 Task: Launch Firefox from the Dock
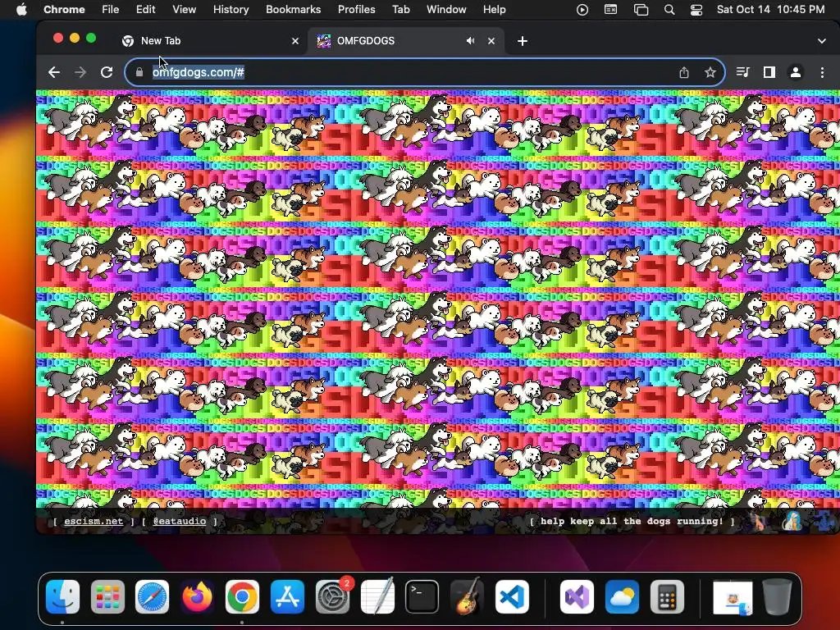(197, 597)
